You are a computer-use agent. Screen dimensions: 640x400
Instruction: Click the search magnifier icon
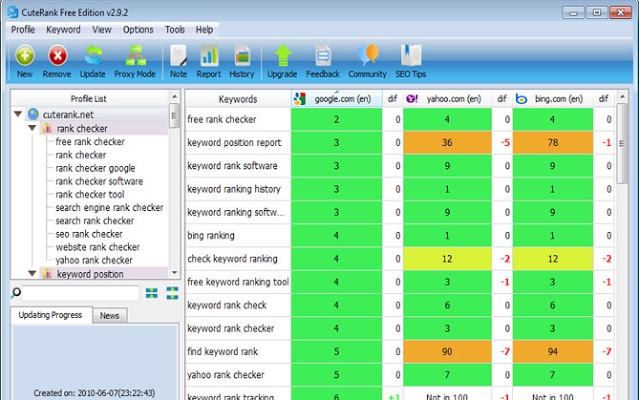pyautogui.click(x=16, y=292)
